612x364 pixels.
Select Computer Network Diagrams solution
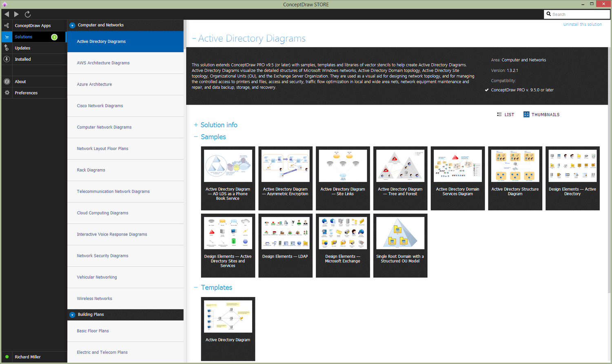coord(125,127)
